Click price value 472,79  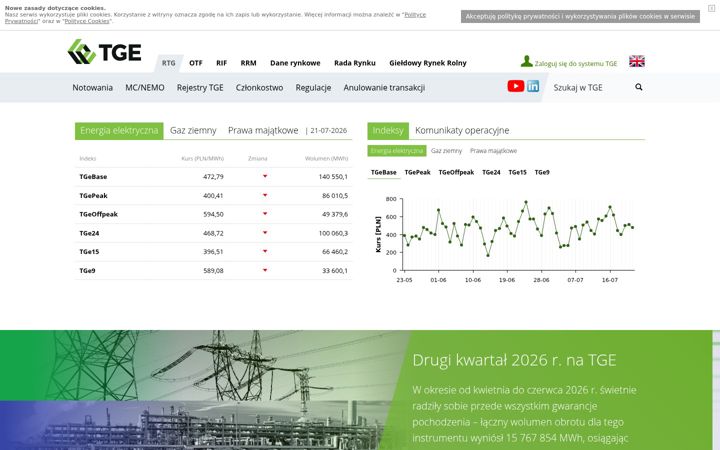[213, 177]
